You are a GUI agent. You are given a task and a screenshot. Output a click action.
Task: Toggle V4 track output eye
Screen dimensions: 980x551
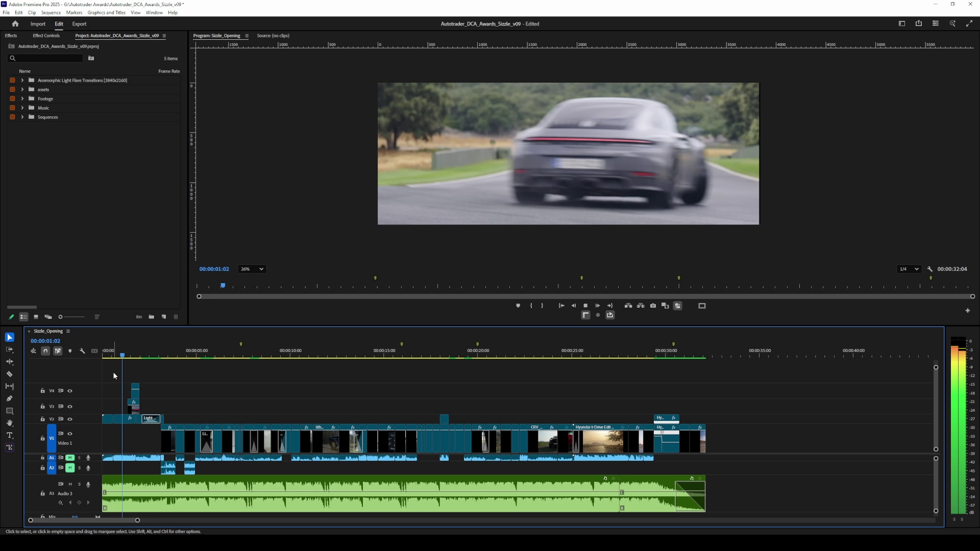pyautogui.click(x=70, y=391)
